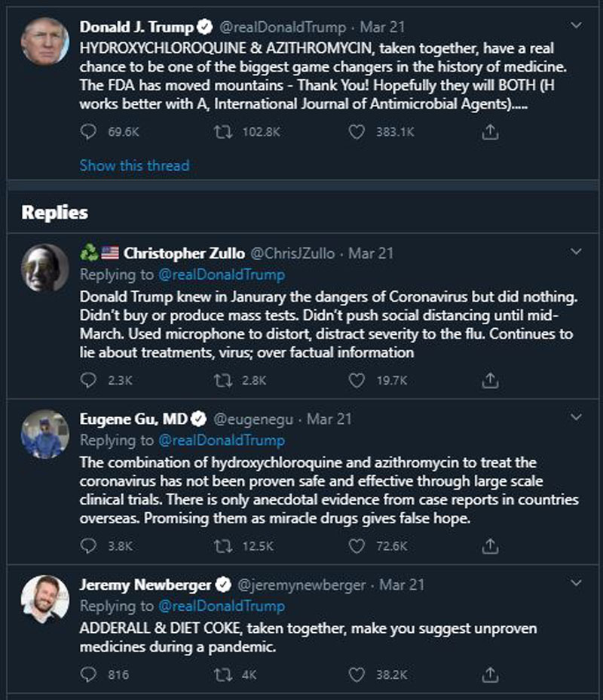Open the @jeremynewberger handle
This screenshot has width=603, height=700.
[301, 585]
